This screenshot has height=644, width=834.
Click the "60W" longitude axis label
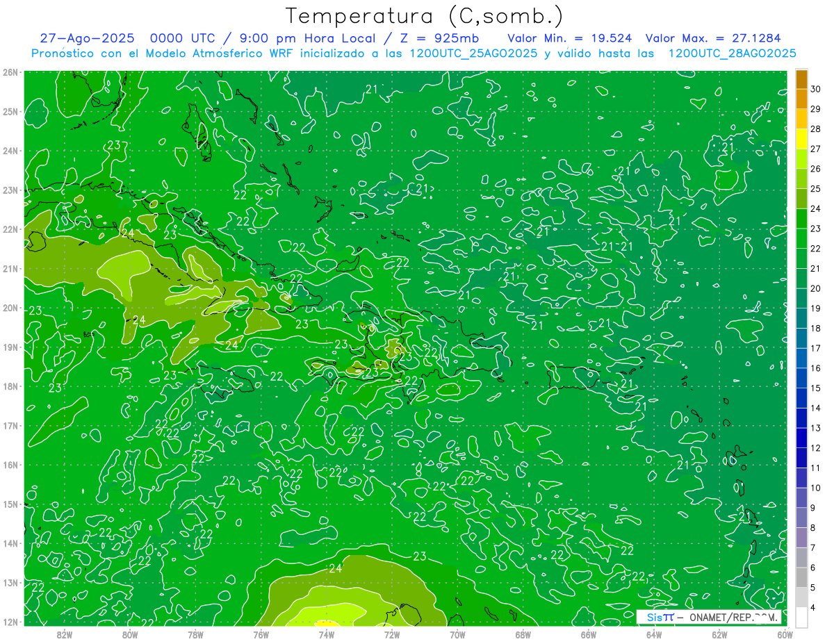click(x=785, y=634)
